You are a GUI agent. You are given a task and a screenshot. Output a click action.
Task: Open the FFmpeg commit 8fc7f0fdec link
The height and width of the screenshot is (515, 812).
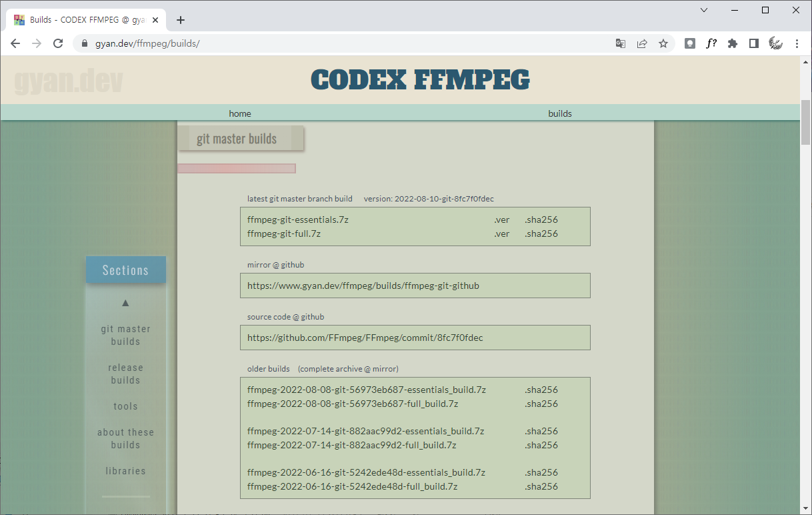pyautogui.click(x=365, y=338)
